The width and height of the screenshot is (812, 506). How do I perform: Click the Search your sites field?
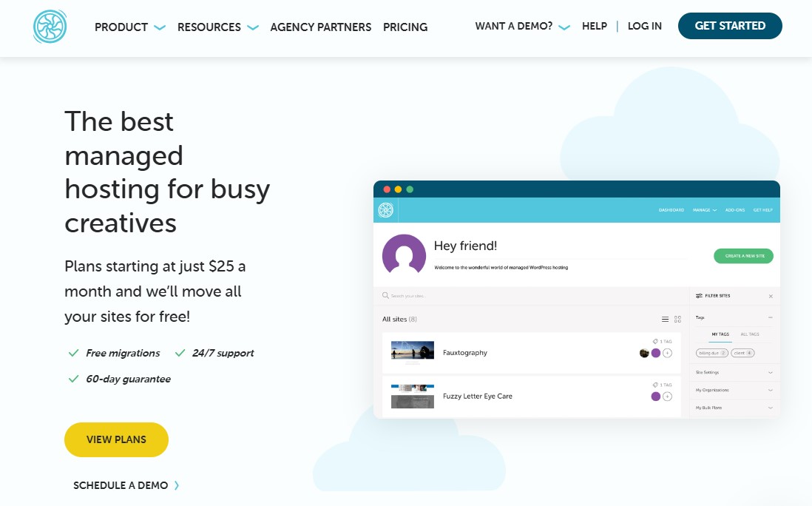click(x=444, y=296)
